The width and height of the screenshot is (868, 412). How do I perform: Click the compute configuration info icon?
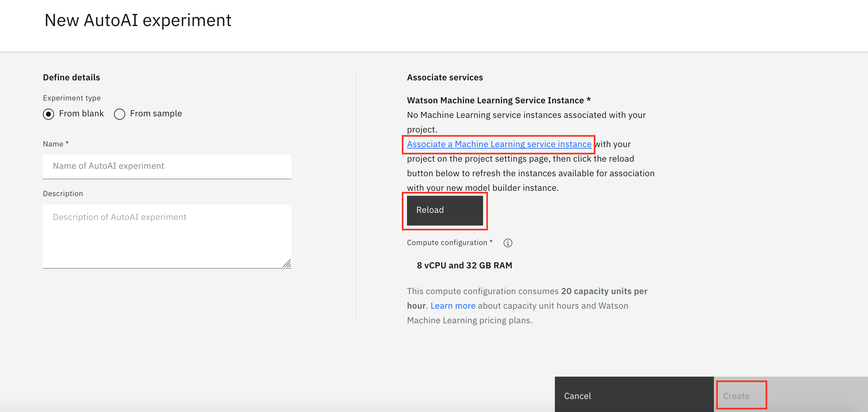click(x=507, y=243)
